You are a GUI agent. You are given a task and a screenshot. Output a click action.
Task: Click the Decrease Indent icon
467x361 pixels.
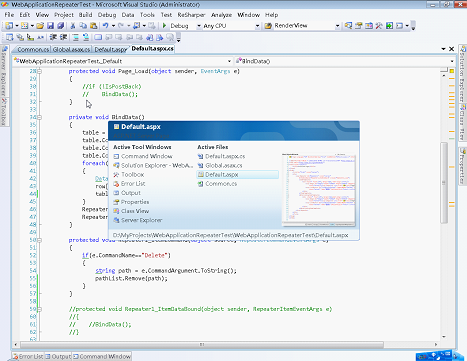pyautogui.click(x=53, y=37)
